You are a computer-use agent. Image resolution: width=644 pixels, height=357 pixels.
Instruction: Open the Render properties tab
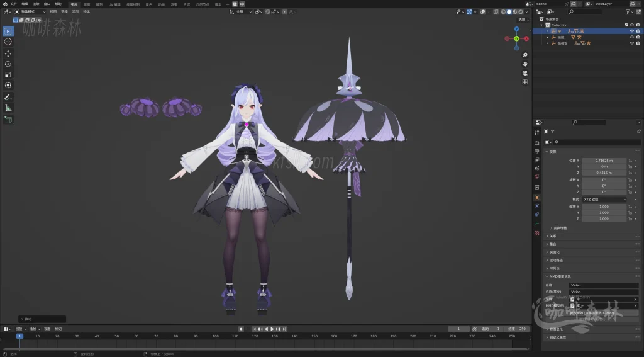coord(537,143)
